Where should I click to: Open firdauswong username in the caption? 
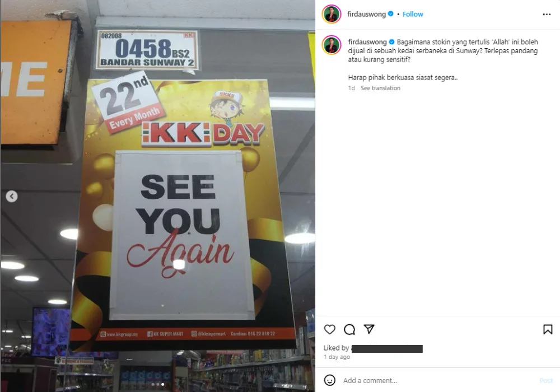pos(367,42)
